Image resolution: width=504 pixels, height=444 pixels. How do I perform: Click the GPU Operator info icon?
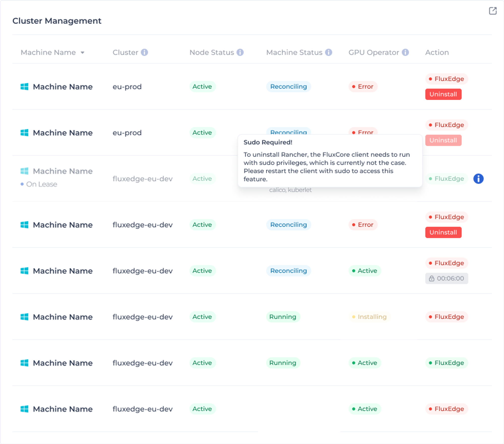click(405, 52)
